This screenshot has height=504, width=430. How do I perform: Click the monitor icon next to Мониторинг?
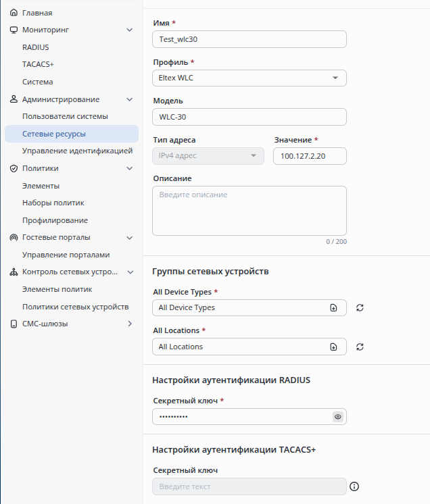point(14,30)
